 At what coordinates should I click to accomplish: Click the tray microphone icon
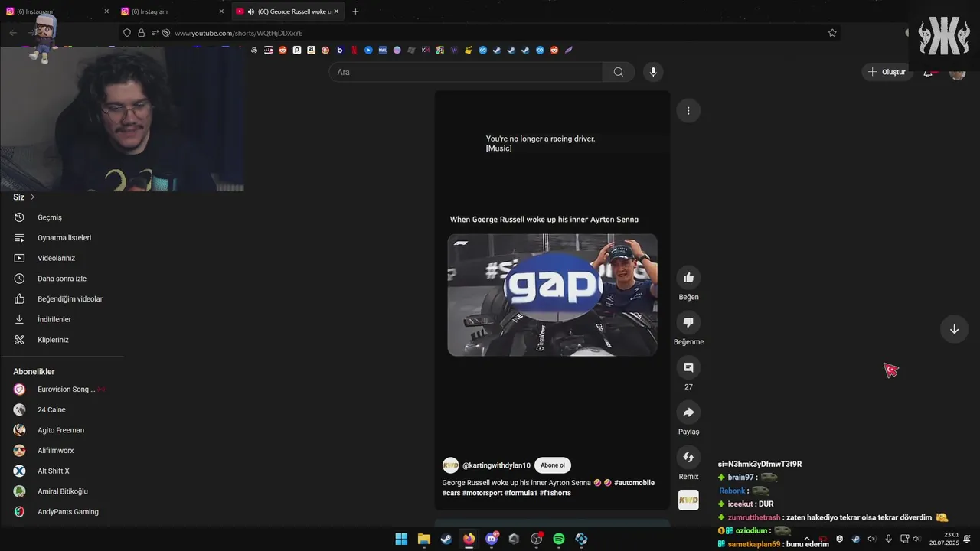tap(888, 539)
